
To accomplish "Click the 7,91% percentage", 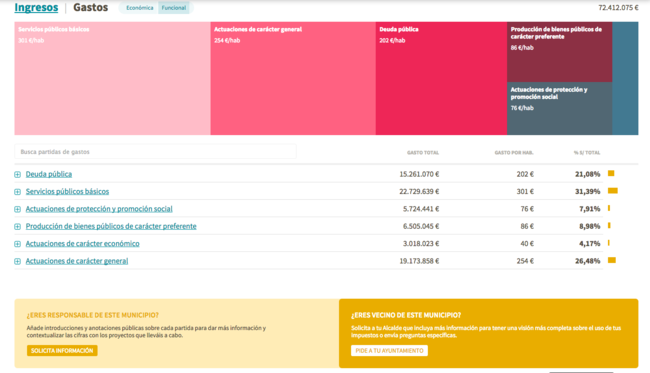I will point(590,209).
